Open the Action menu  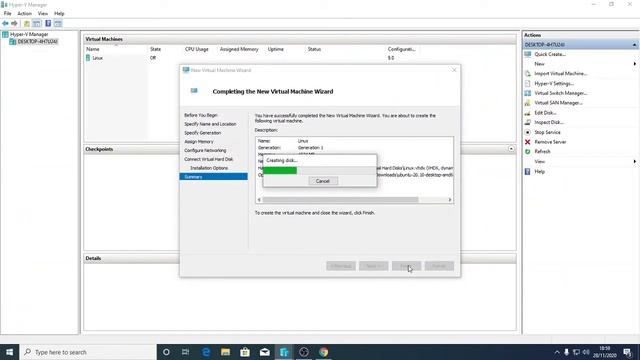(x=24, y=13)
